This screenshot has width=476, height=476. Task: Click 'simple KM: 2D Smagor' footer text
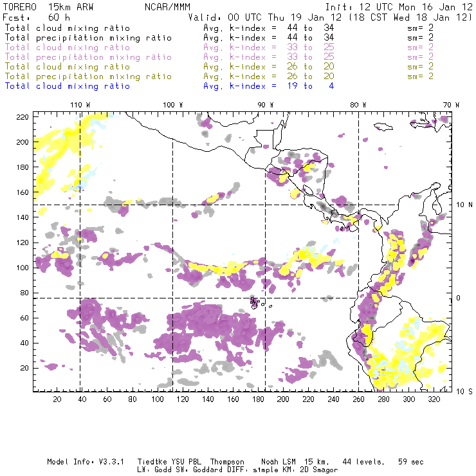tap(295, 470)
